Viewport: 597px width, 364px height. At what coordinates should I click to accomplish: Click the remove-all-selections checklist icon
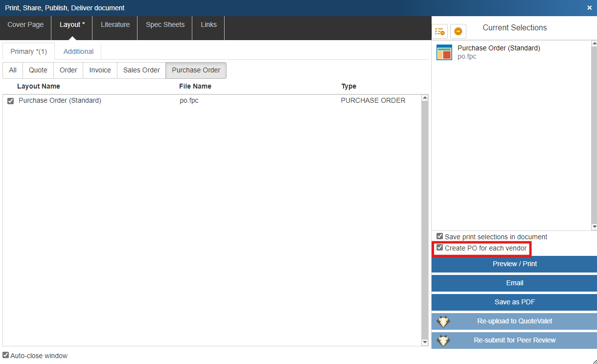(439, 31)
